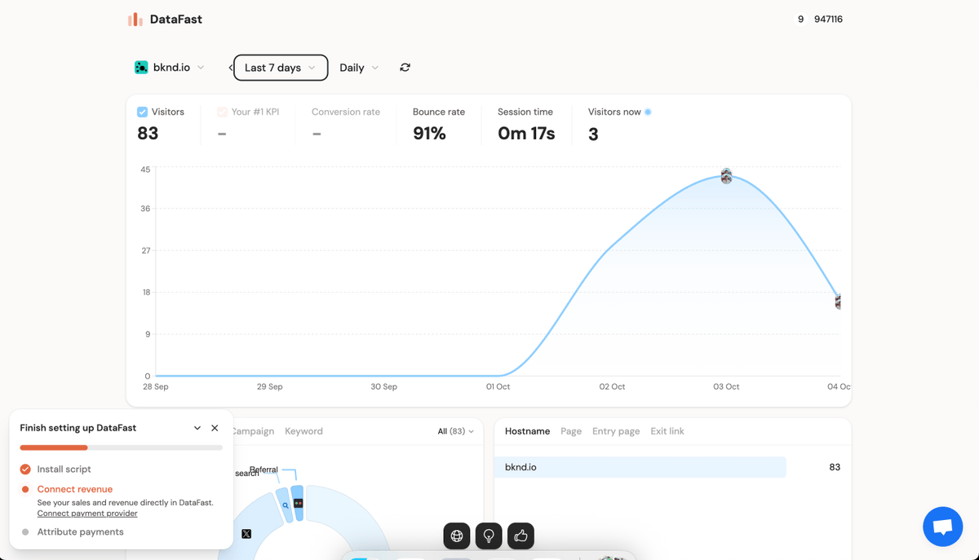Toggle the Your #1 KPI checkbox
The width and height of the screenshot is (979, 560).
point(223,112)
